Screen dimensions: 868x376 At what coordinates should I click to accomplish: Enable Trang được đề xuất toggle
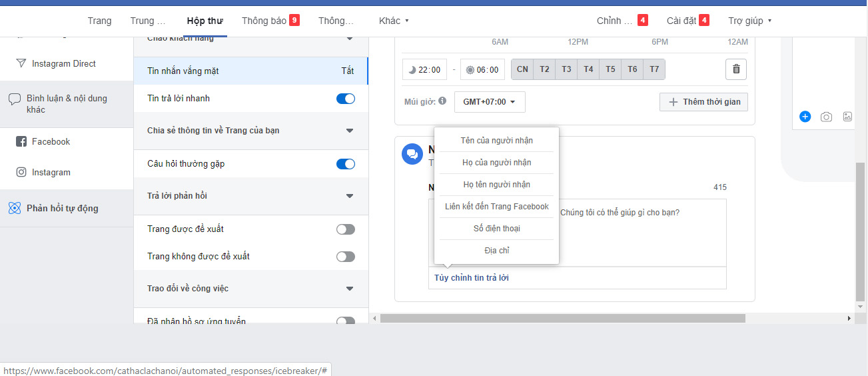(x=346, y=229)
